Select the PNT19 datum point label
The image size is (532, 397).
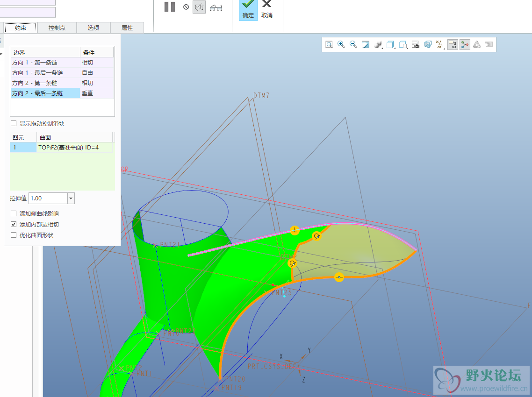(x=231, y=387)
